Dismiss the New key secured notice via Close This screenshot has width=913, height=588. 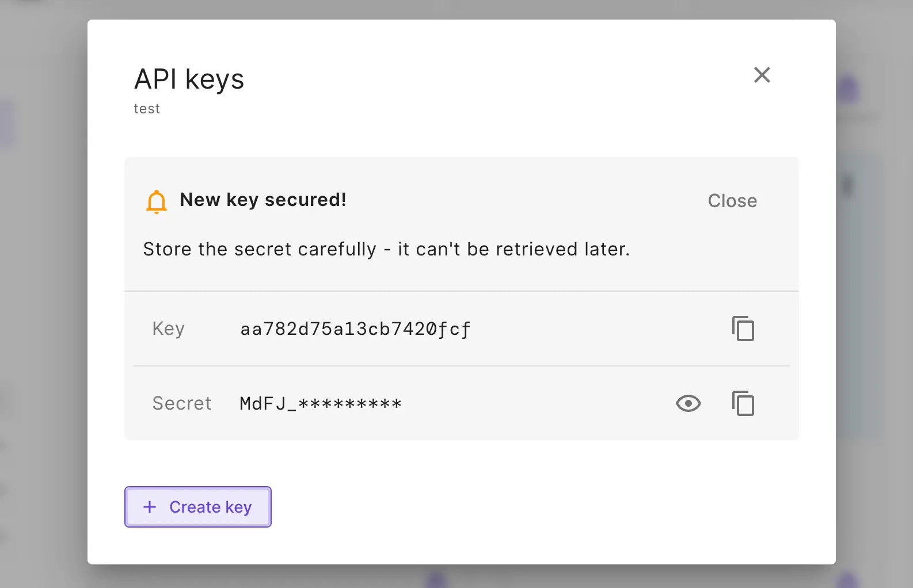point(732,201)
